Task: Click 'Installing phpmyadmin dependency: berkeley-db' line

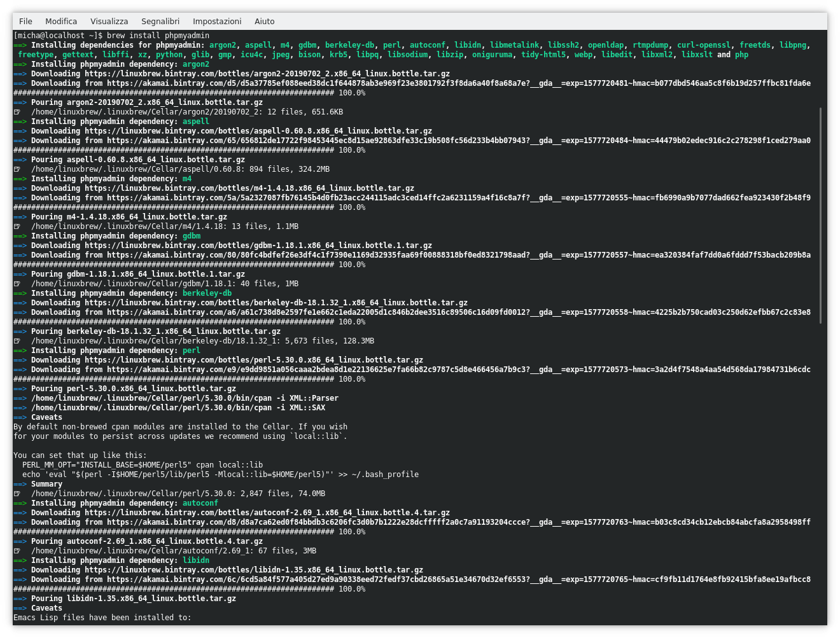Action: point(122,293)
